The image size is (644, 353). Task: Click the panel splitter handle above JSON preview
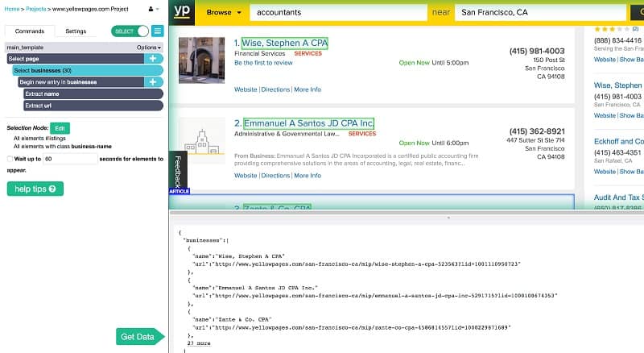(x=448, y=218)
